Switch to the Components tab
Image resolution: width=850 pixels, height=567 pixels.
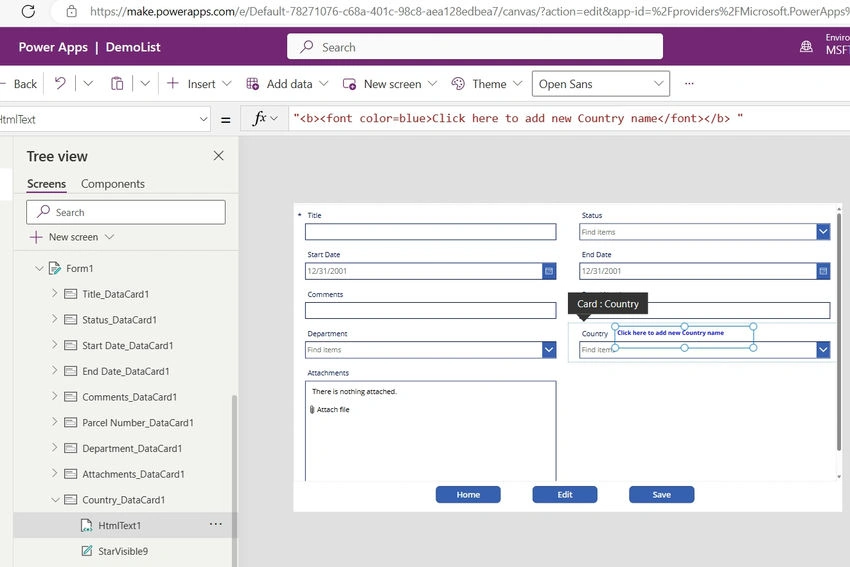pyautogui.click(x=113, y=184)
